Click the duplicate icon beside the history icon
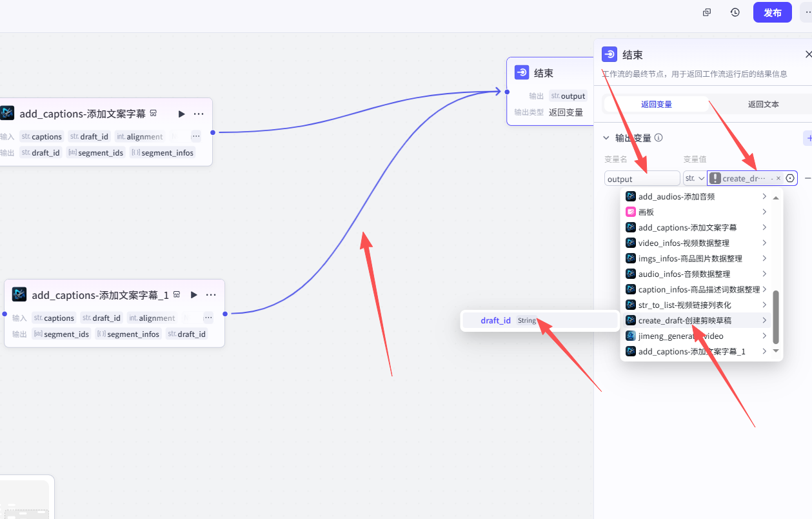The height and width of the screenshot is (519, 812). click(x=707, y=12)
